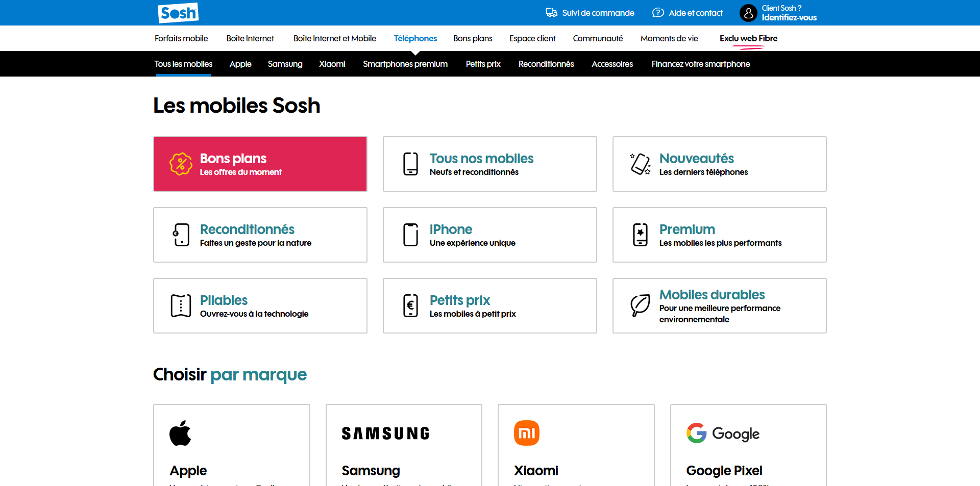Open Mobiles durables card title

pyautogui.click(x=712, y=295)
